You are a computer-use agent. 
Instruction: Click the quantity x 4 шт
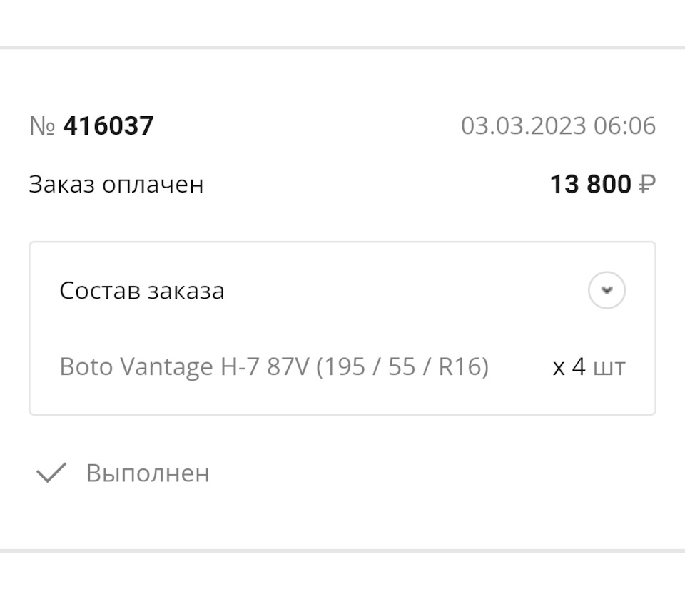(x=589, y=367)
